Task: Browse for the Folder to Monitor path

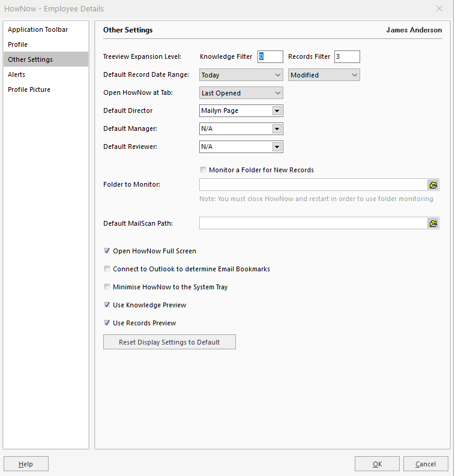Action: pos(433,185)
